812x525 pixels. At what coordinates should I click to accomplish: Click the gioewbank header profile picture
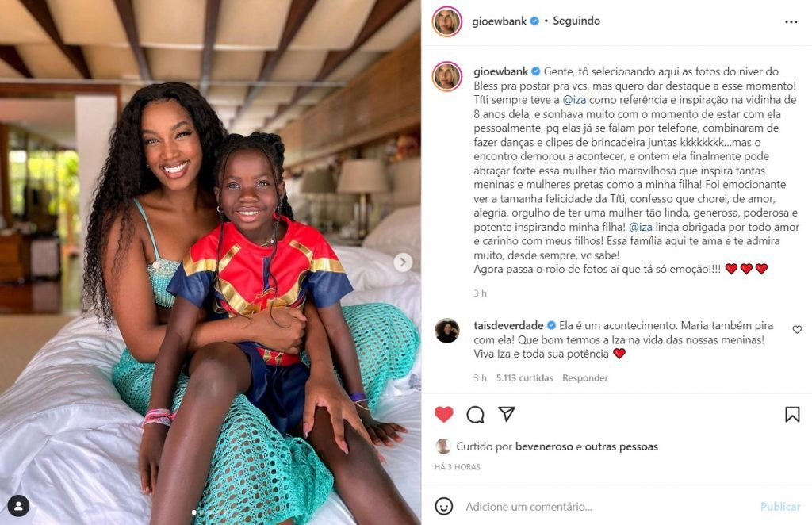(446, 21)
